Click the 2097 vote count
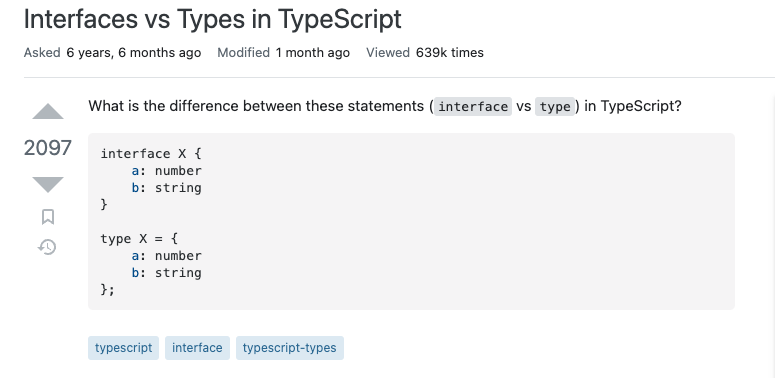775x378 pixels. tap(48, 148)
